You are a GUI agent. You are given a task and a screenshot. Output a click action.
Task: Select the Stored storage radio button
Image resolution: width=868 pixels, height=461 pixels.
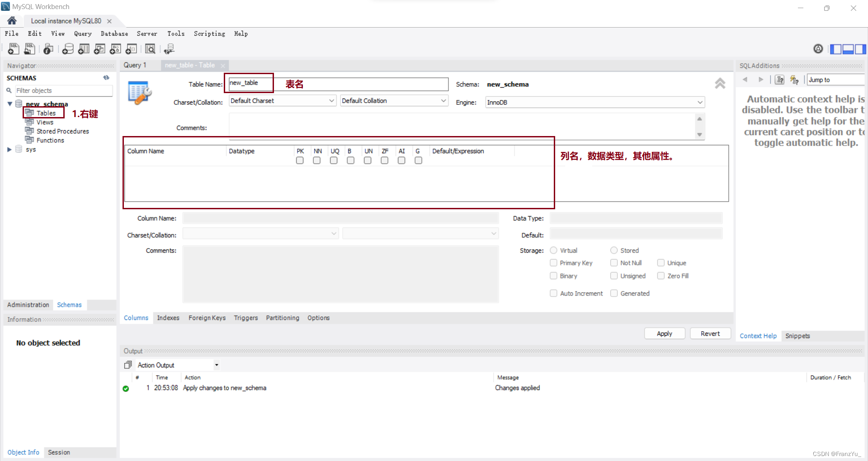(614, 250)
